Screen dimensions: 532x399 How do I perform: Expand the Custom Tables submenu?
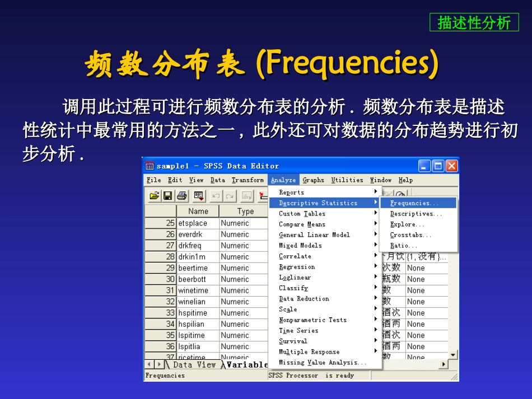pyautogui.click(x=325, y=214)
